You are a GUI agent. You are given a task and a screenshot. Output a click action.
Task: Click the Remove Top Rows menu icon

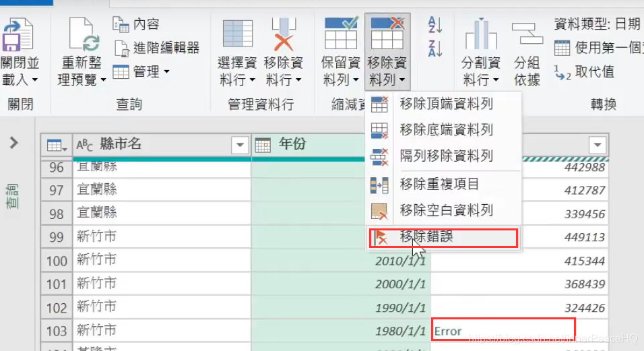(x=379, y=104)
